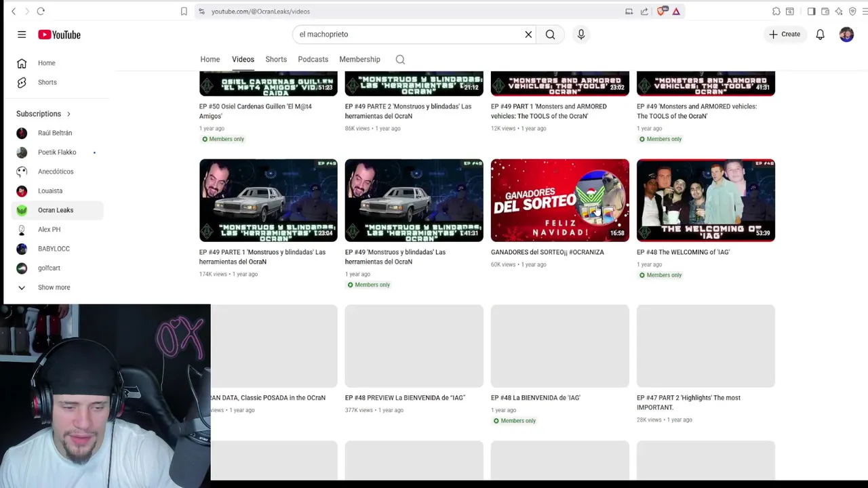Screen dimensions: 868x488
Task: Run search with magnifier button
Action: 550,35
